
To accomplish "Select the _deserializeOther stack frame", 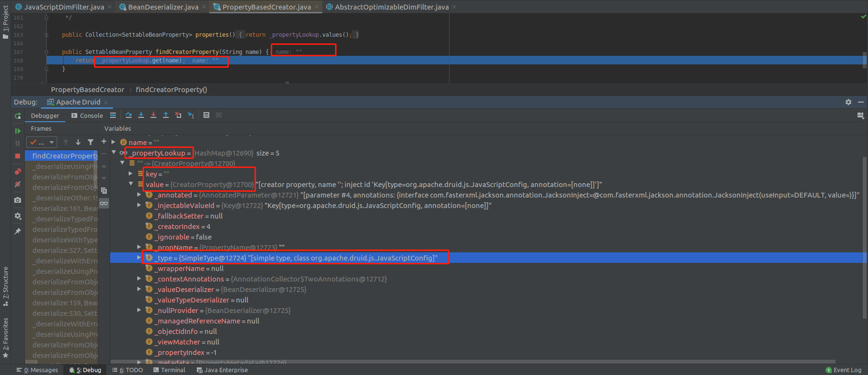I will (64, 198).
